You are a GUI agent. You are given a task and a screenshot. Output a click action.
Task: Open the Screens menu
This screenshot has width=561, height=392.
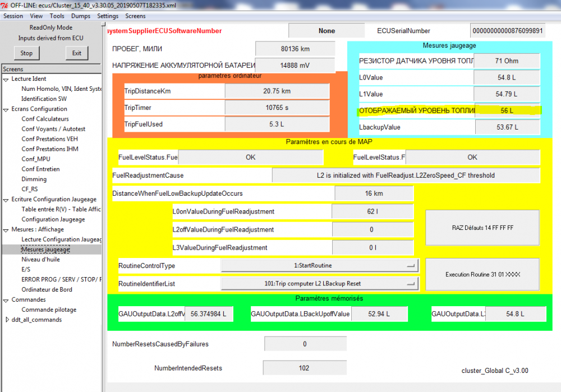(x=135, y=16)
